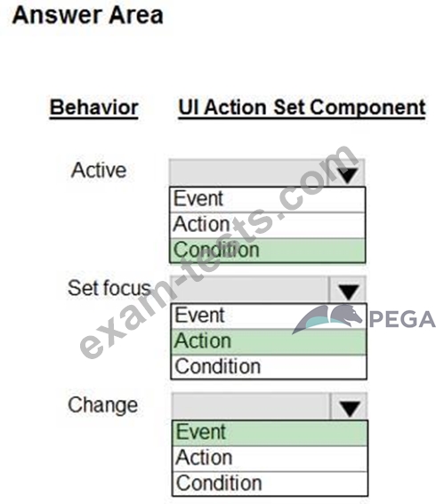Click the Pega horse logo icon

click(x=327, y=319)
